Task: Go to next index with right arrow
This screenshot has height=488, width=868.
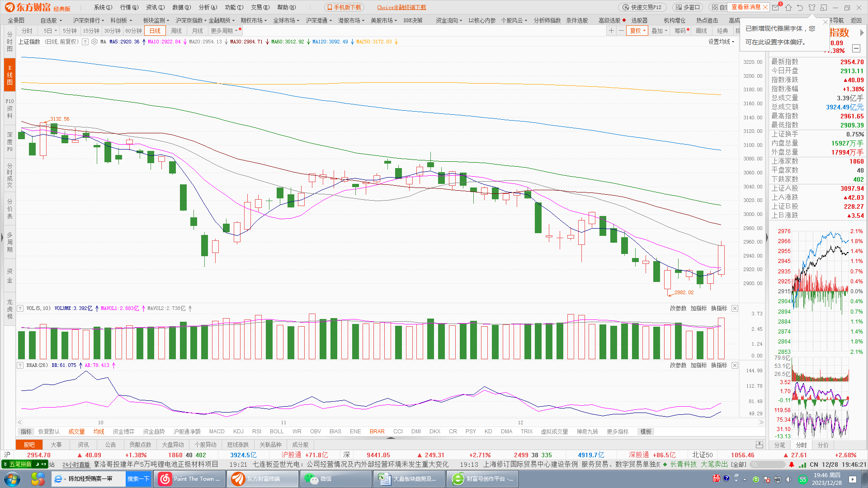Action: pos(862,33)
